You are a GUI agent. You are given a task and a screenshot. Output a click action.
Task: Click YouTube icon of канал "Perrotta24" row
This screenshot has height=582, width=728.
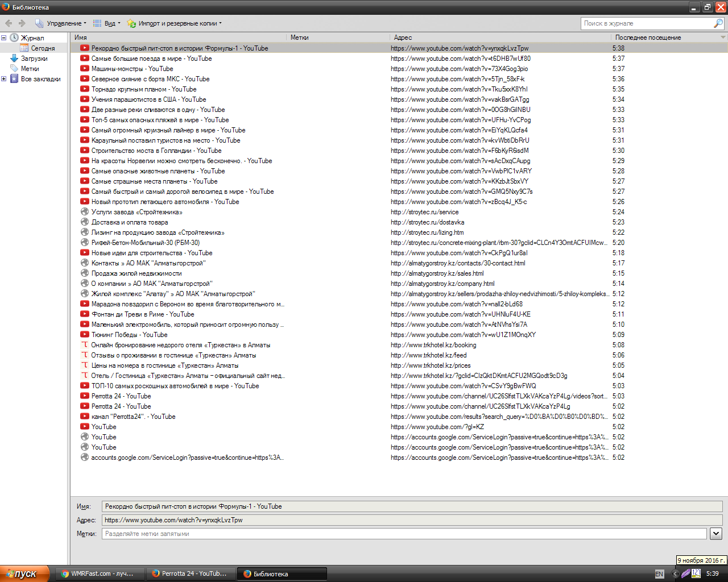click(x=85, y=417)
